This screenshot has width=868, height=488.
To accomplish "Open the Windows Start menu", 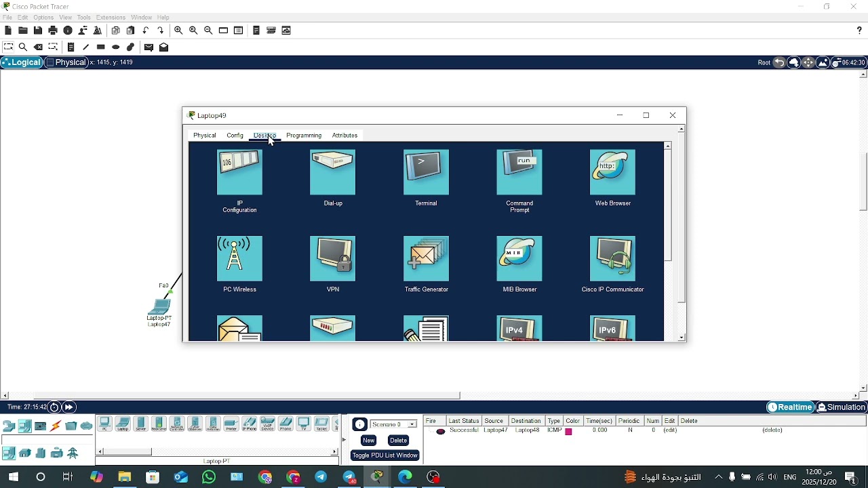I will click(14, 477).
